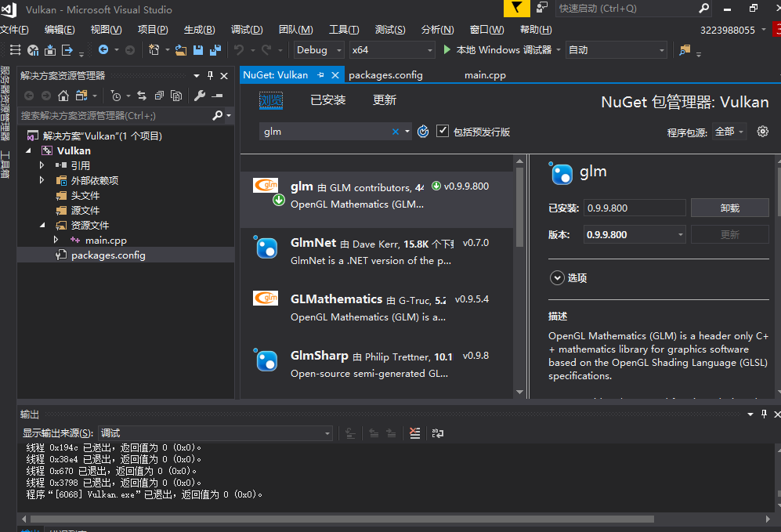Expand the 外部依赖项 node
Viewport: 781px width, 532px height.
(42, 180)
